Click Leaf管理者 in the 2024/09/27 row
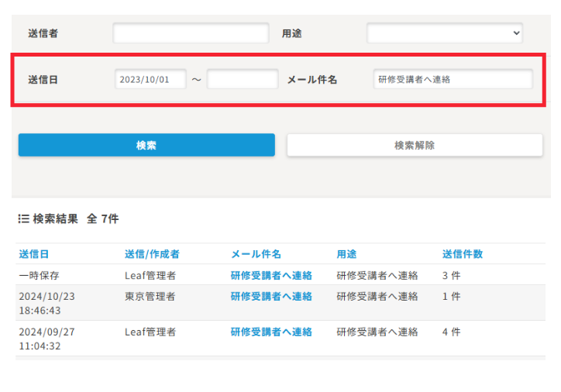Screen dimensions: 561x392 click(x=150, y=332)
